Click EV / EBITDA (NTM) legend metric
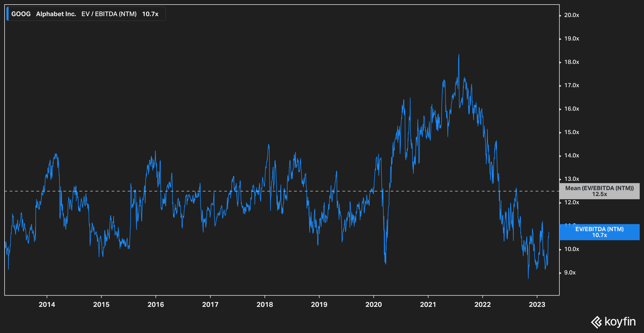Image resolution: width=644 pixels, height=333 pixels. (109, 14)
